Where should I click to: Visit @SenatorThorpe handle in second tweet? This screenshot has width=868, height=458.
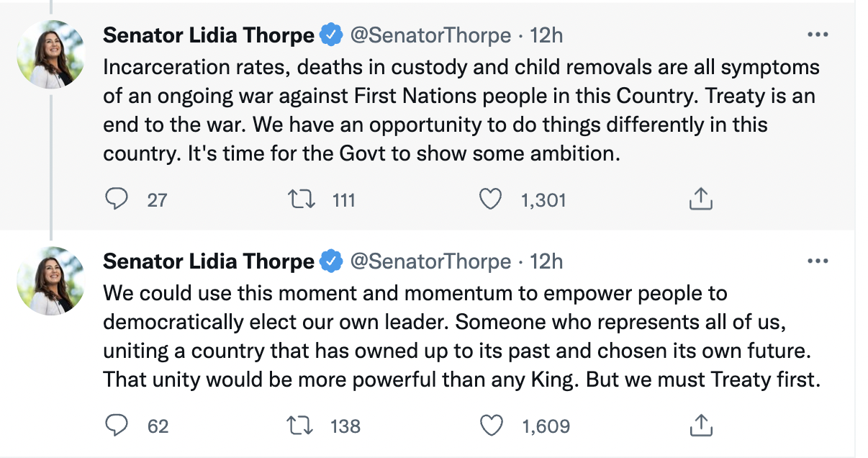[x=430, y=261]
